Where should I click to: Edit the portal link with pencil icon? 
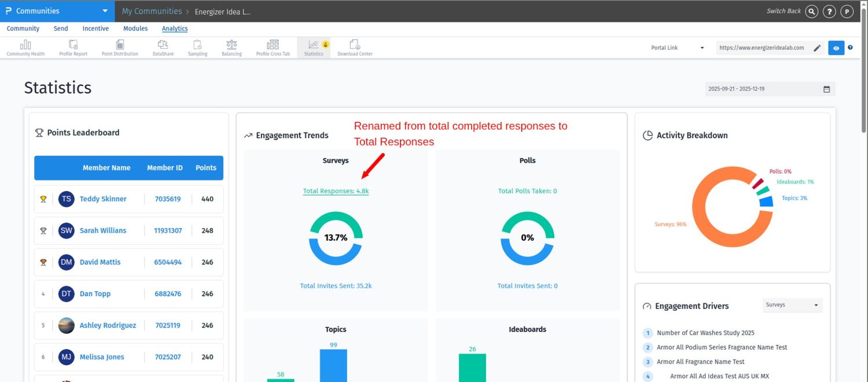point(817,48)
